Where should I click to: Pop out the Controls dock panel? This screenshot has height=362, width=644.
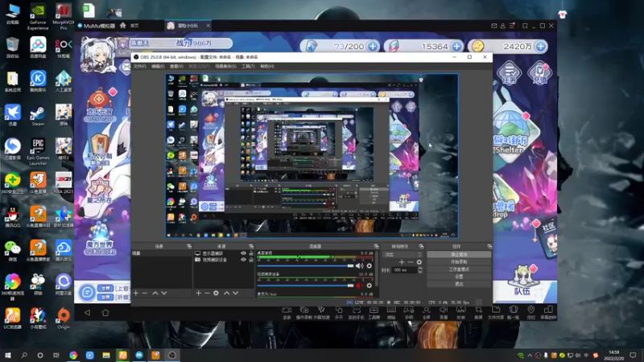(489, 246)
